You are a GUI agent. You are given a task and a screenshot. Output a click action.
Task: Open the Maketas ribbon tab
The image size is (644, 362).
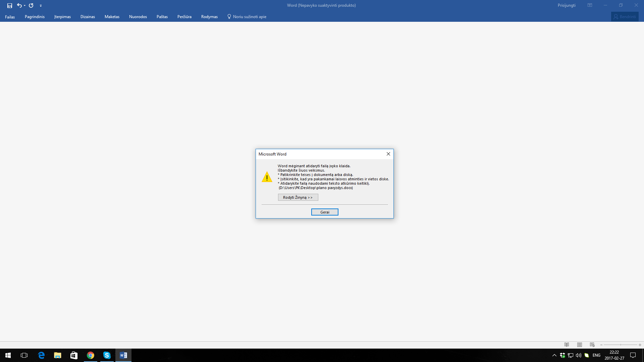pyautogui.click(x=112, y=17)
